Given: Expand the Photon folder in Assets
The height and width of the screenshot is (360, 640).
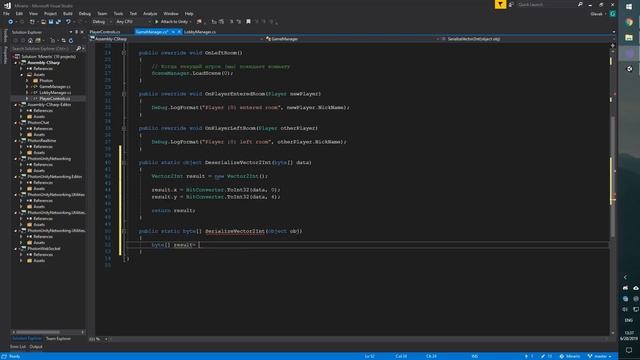Looking at the screenshot, I should (27, 81).
